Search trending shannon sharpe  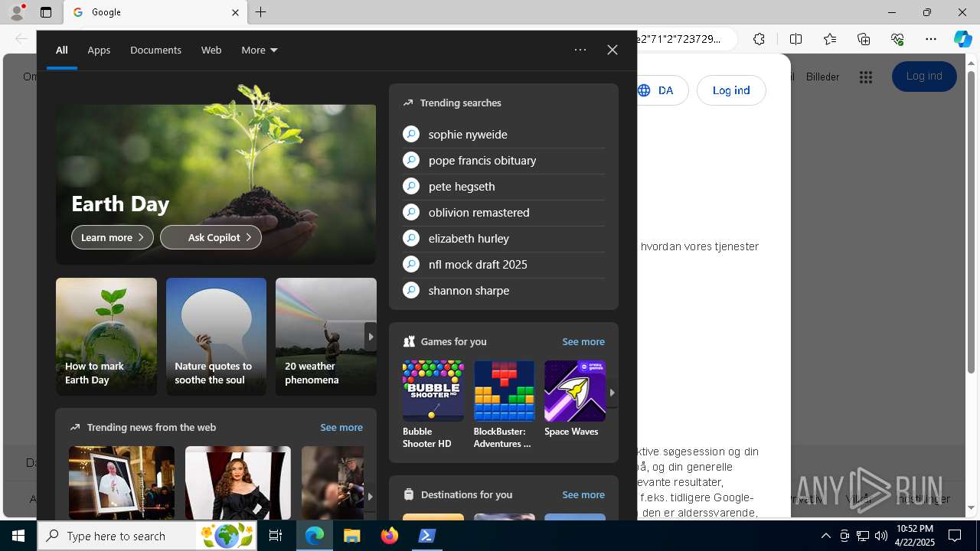[x=504, y=290]
